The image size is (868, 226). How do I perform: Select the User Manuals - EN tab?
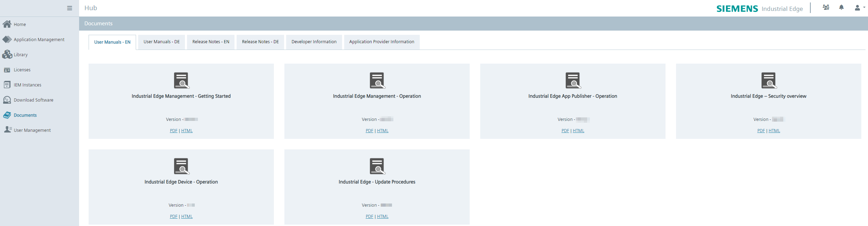click(x=112, y=42)
